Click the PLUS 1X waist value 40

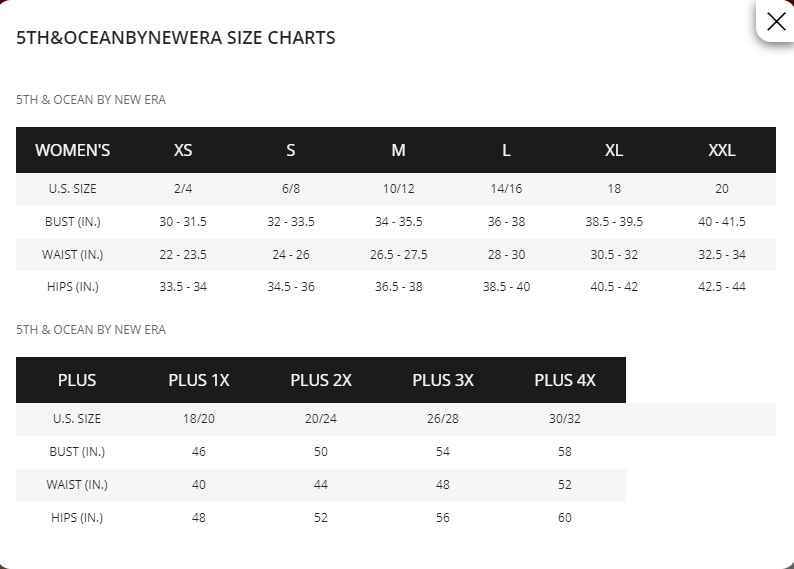pos(198,484)
